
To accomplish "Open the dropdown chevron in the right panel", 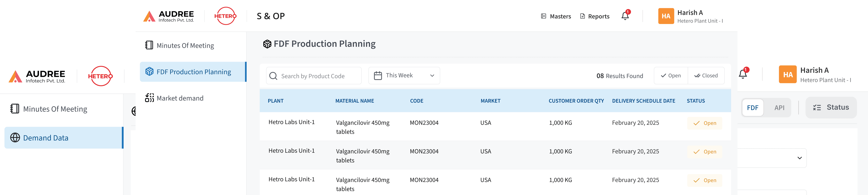I will pos(799,158).
